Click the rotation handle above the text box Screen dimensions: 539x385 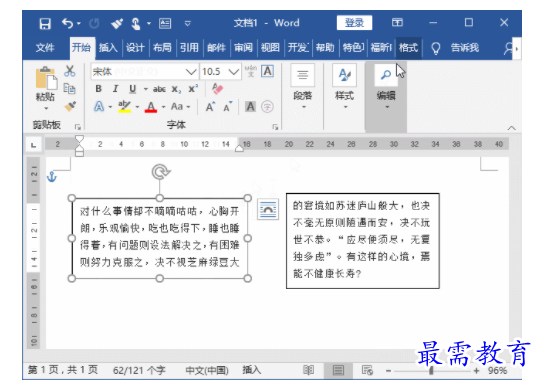(161, 172)
